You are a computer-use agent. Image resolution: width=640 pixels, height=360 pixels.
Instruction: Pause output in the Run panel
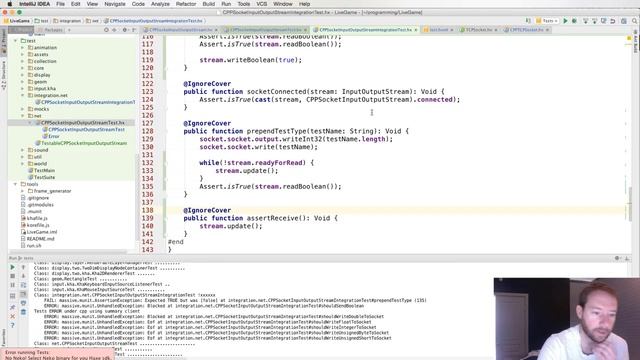[x=12, y=285]
